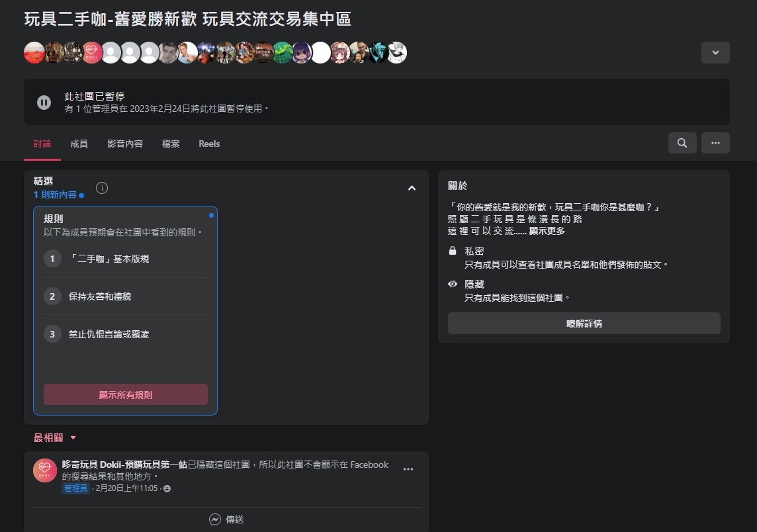Open the 最相關 sort dropdown

pyautogui.click(x=54, y=438)
